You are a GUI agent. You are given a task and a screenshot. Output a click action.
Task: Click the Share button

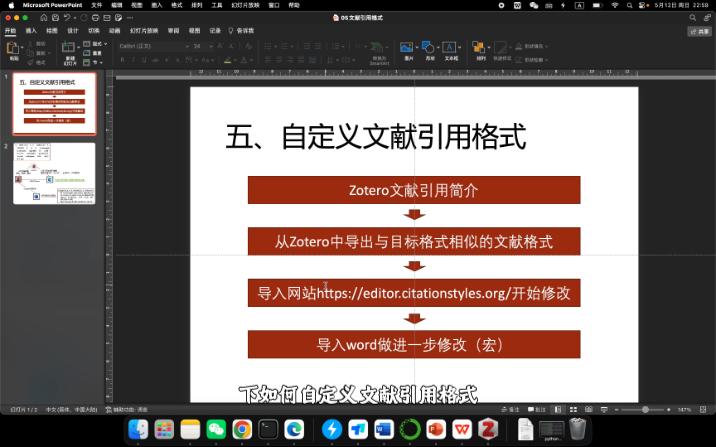pyautogui.click(x=700, y=32)
